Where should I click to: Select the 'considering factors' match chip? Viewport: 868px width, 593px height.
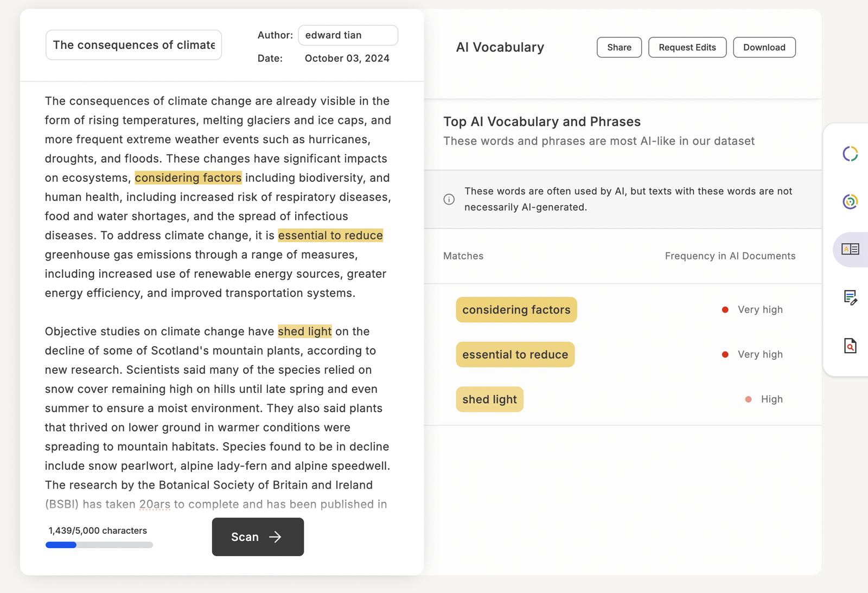tap(516, 310)
